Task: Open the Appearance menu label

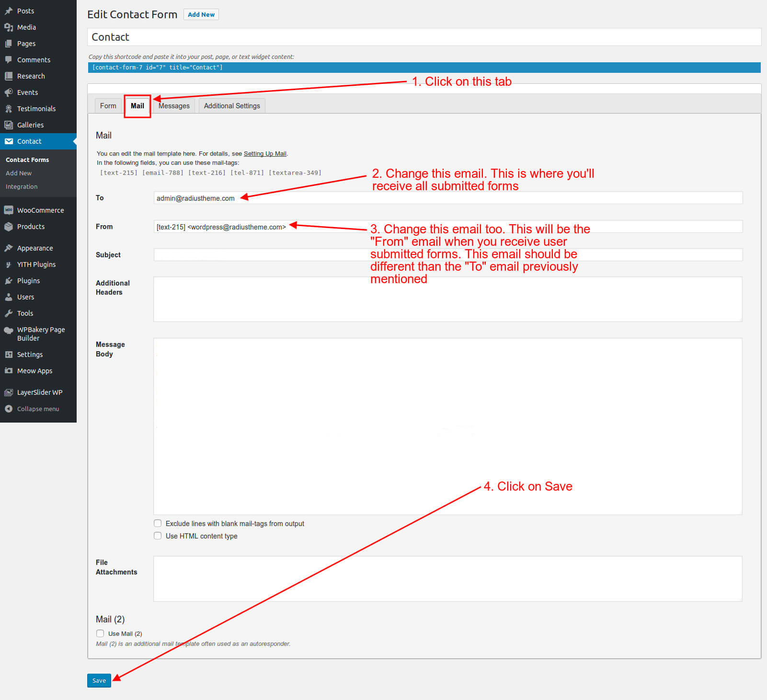Action: (35, 248)
